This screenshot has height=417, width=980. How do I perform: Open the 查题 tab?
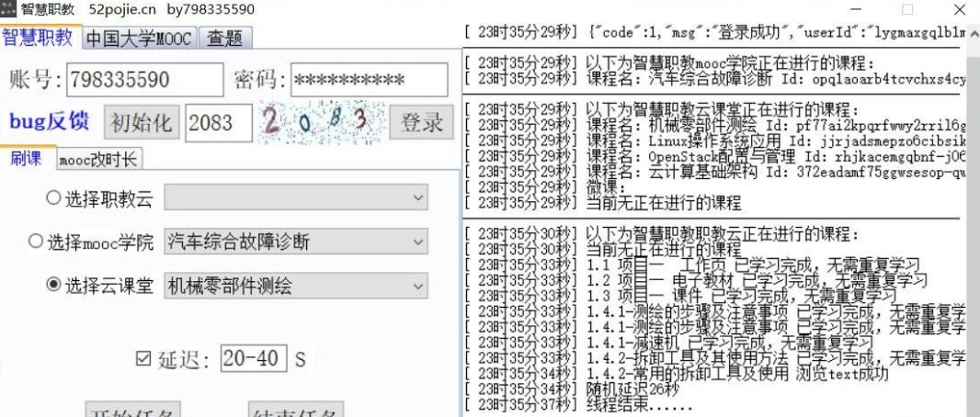(x=225, y=38)
